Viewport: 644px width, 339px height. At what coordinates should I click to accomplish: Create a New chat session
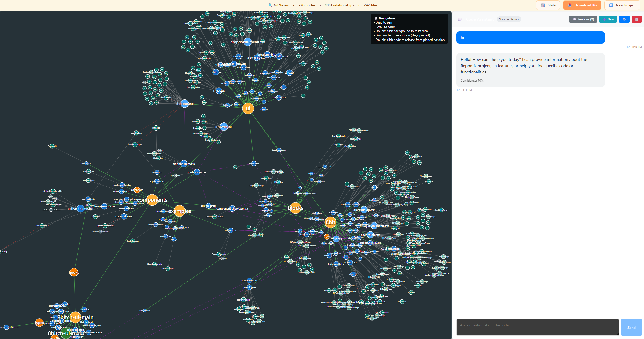click(x=608, y=19)
